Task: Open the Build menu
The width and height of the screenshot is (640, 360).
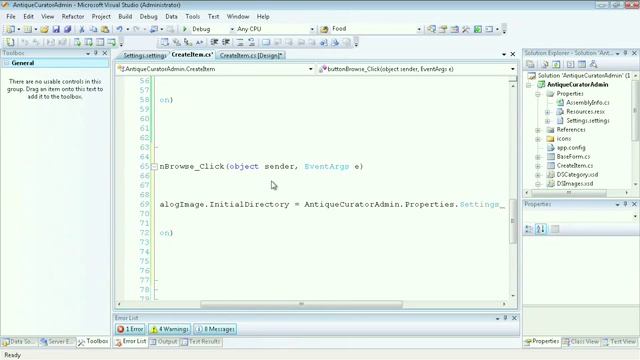Action: point(125,17)
